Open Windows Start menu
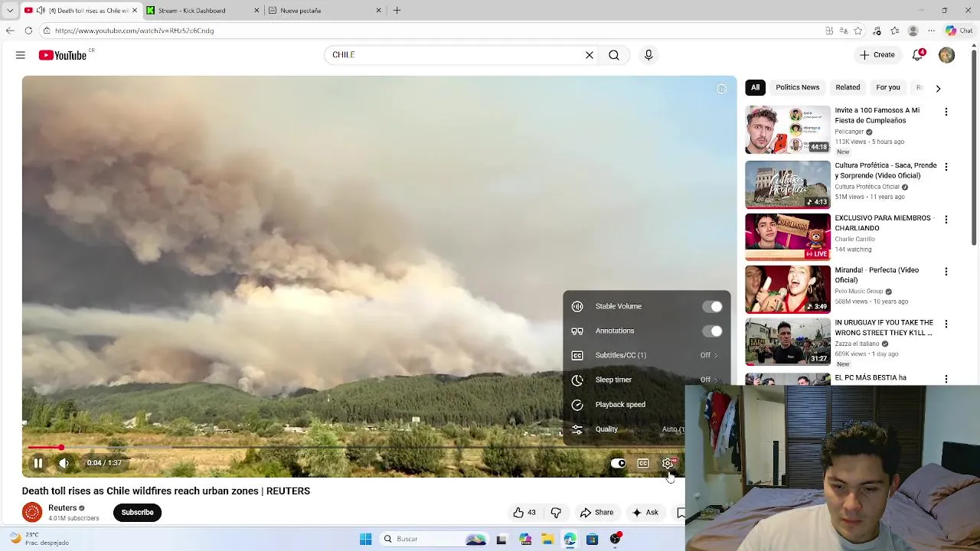This screenshot has width=980, height=551. click(365, 540)
